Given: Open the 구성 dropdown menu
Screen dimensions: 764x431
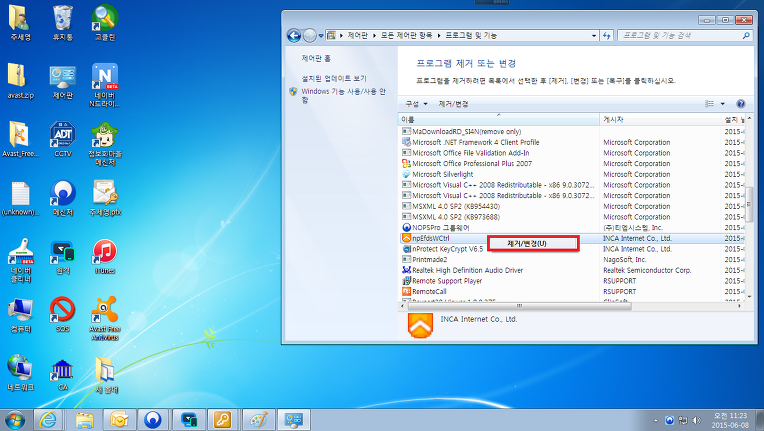Looking at the screenshot, I should point(417,104).
